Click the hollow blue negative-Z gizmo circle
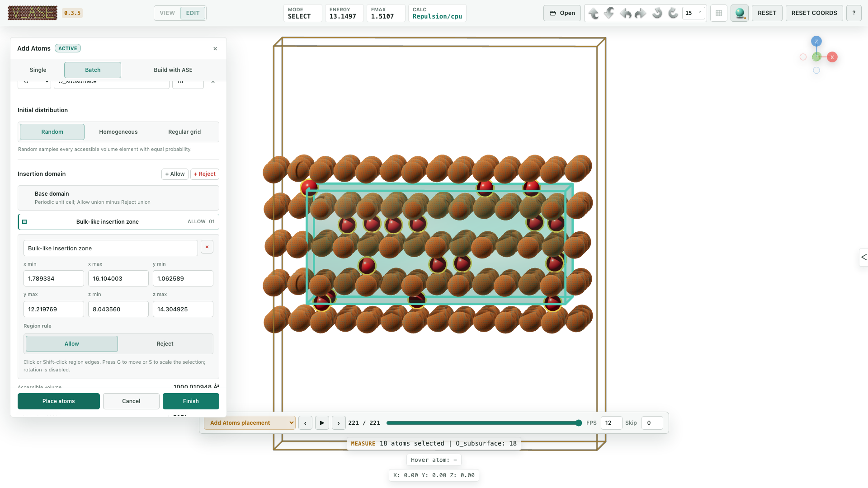The width and height of the screenshot is (868, 488). (x=816, y=70)
